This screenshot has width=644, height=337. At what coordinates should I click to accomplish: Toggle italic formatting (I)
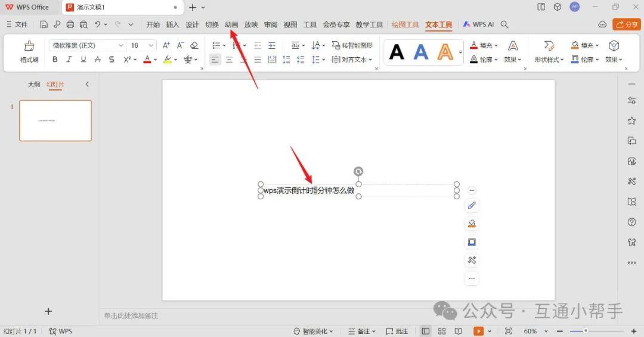69,60
